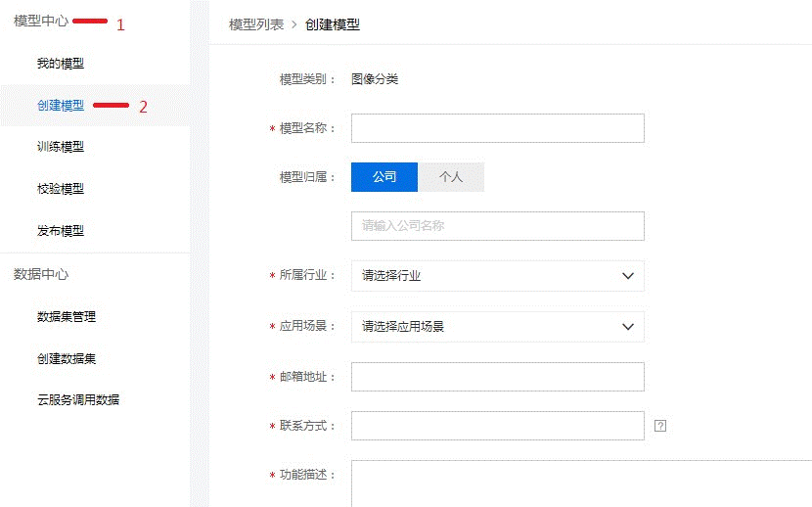Open 数据集管理 in sidebar
Screen dimensions: 812x507
click(67, 317)
